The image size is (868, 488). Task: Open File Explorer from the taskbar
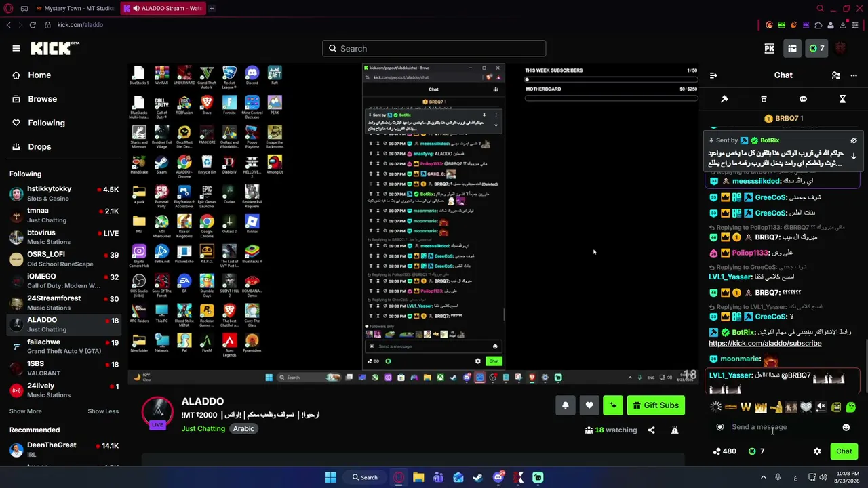click(x=418, y=477)
